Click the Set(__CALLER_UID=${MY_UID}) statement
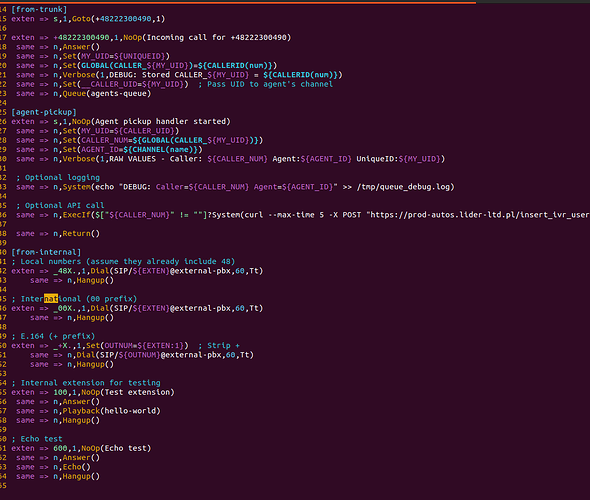 [x=125, y=84]
